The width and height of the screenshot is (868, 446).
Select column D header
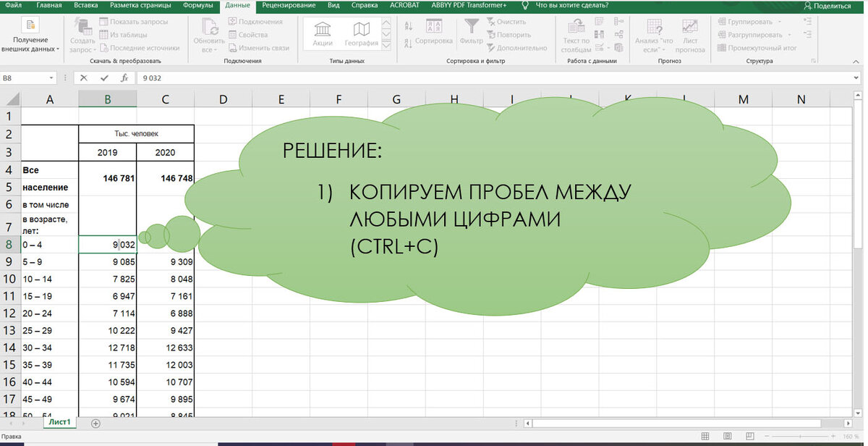223,100
